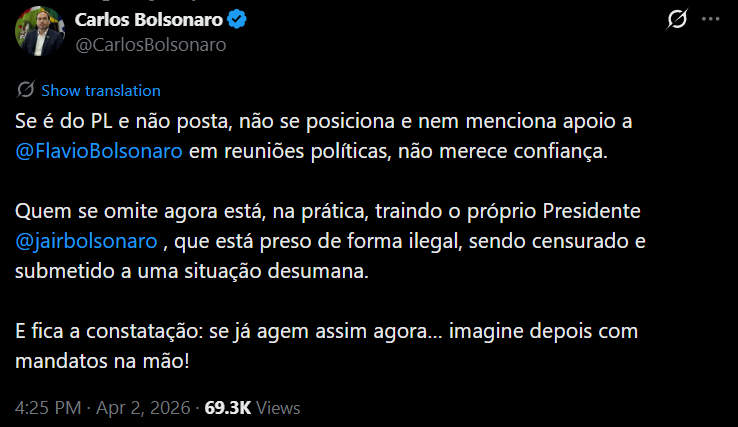Click the Grok icon beside Show translation

pos(26,90)
